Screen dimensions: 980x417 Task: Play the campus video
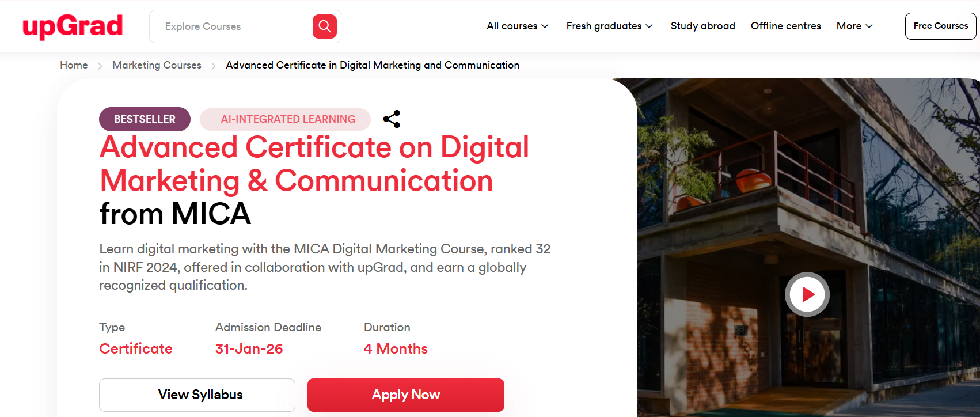coord(807,294)
